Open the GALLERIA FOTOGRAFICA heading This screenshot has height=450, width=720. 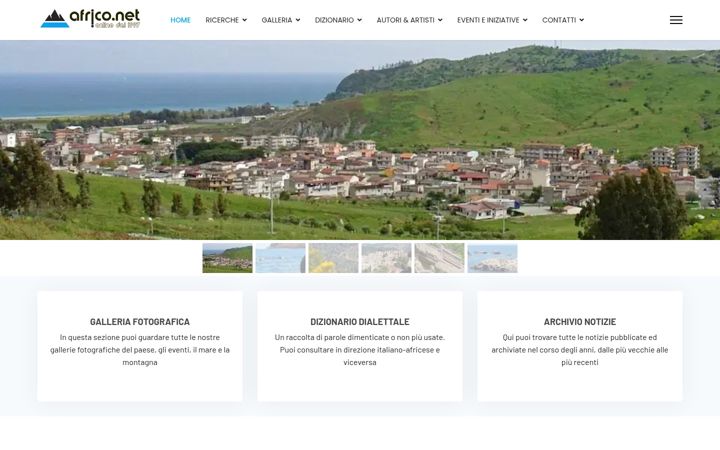[140, 322]
